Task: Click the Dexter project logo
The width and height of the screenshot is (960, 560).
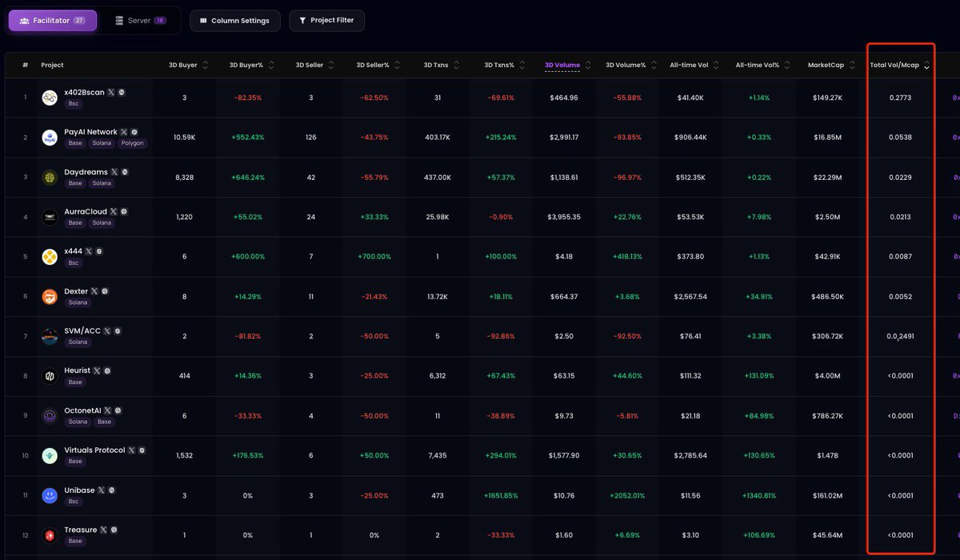Action: point(50,297)
